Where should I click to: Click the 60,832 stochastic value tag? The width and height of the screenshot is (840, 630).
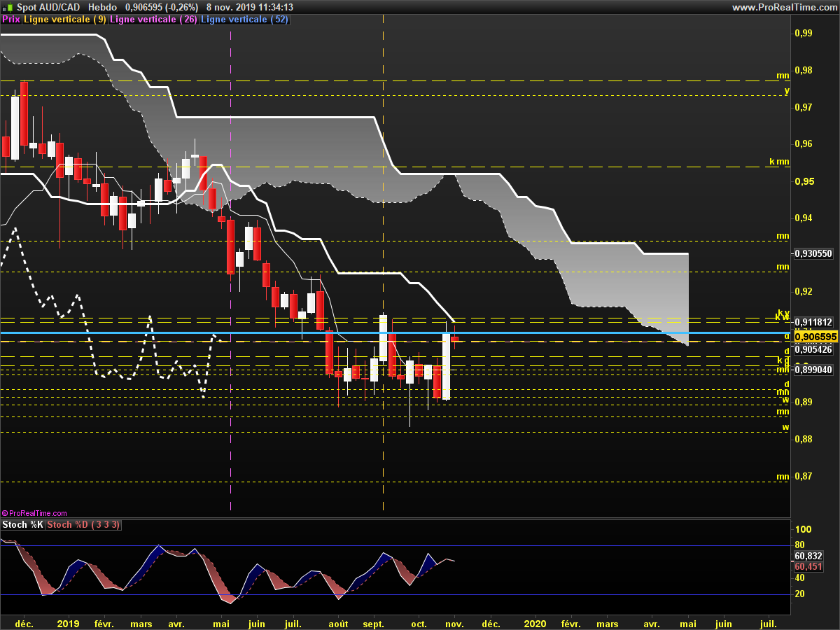808,556
